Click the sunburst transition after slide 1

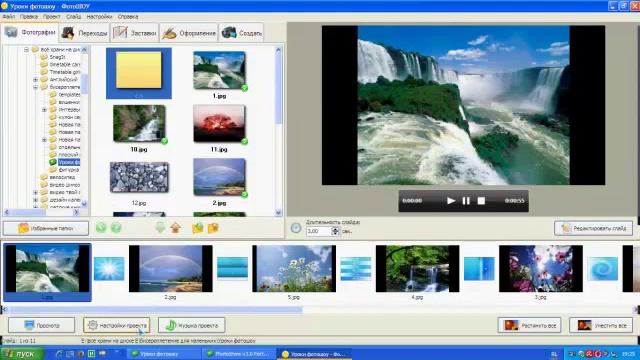coord(109,269)
